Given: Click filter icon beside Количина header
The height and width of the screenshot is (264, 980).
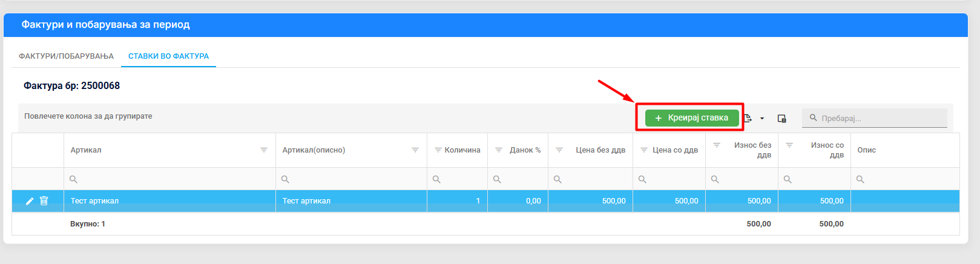Looking at the screenshot, I should (438, 150).
